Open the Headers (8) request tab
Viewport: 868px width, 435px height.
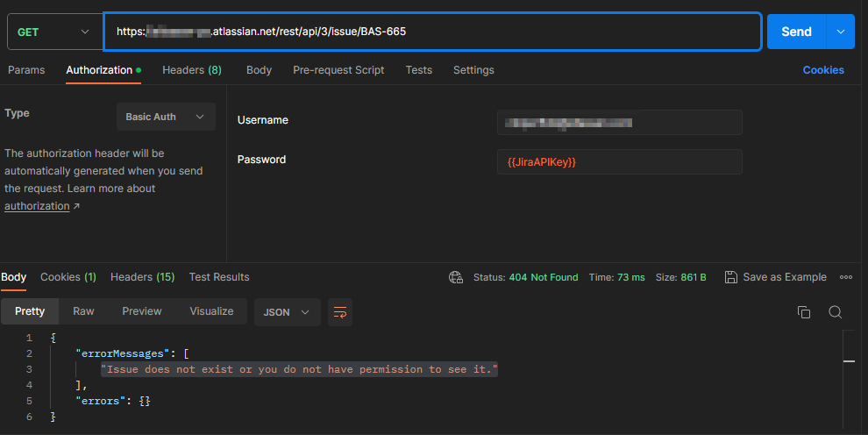(191, 70)
